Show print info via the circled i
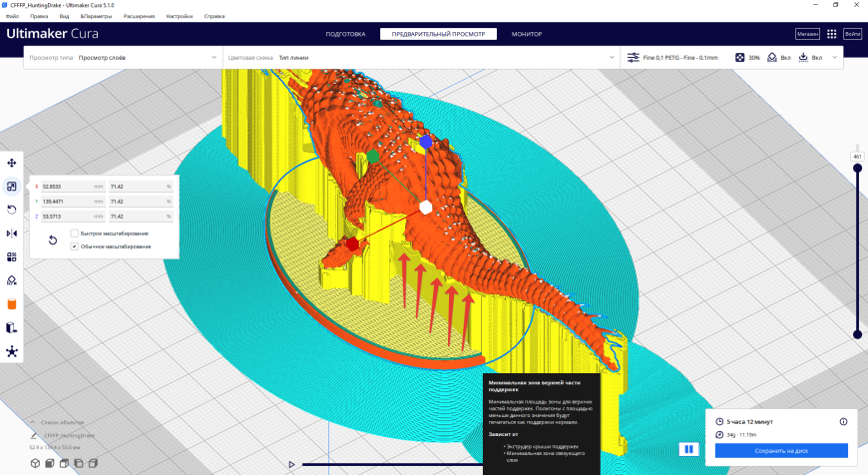 point(843,422)
